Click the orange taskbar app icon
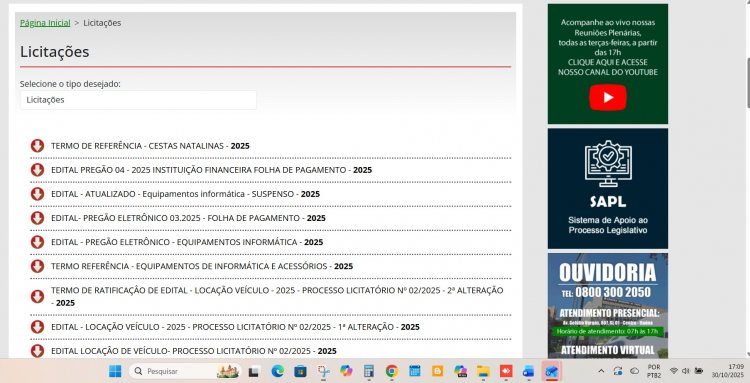750x383 pixels. pyautogui.click(x=437, y=371)
